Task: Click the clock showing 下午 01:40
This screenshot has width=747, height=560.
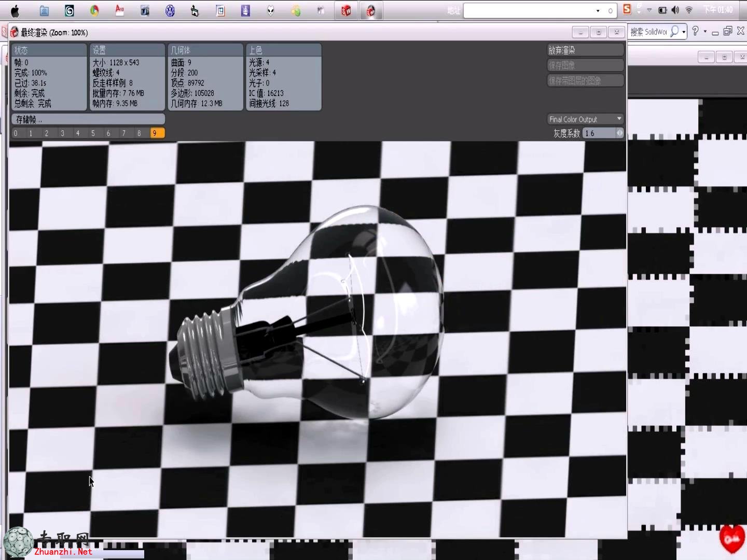Action: pyautogui.click(x=718, y=10)
